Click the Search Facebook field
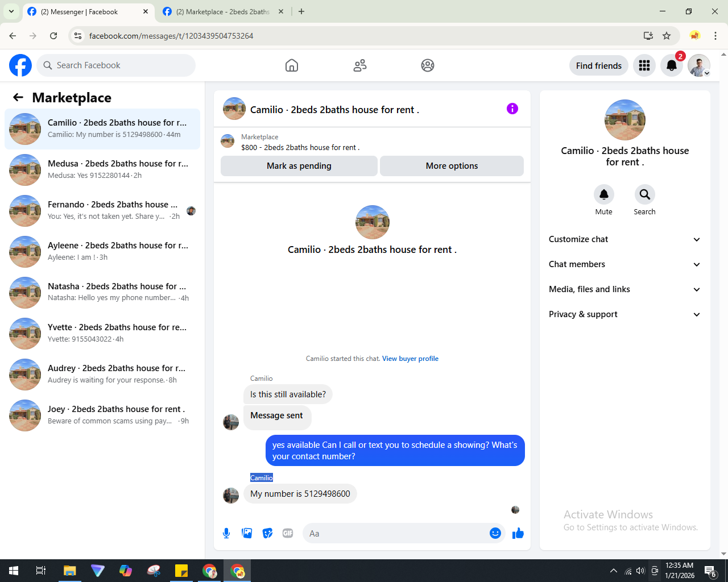 click(116, 65)
